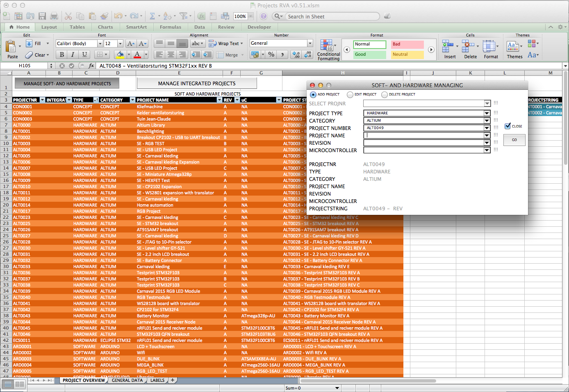Click the Save floppy disk icon
Viewport: 569px width, 392px height.
click(x=42, y=16)
